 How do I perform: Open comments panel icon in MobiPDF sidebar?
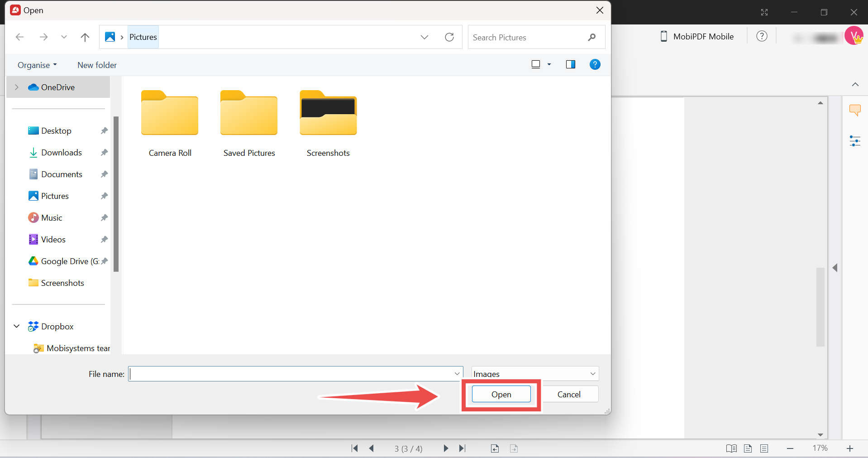[855, 110]
